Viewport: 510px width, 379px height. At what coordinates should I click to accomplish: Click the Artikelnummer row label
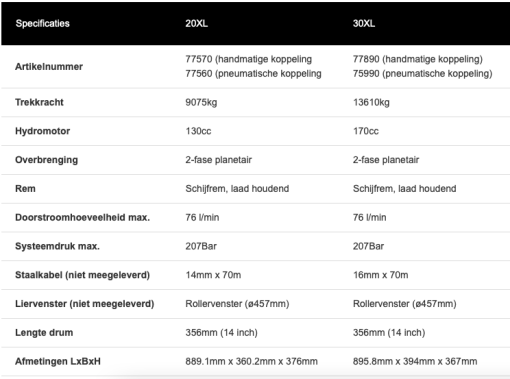[x=49, y=66]
